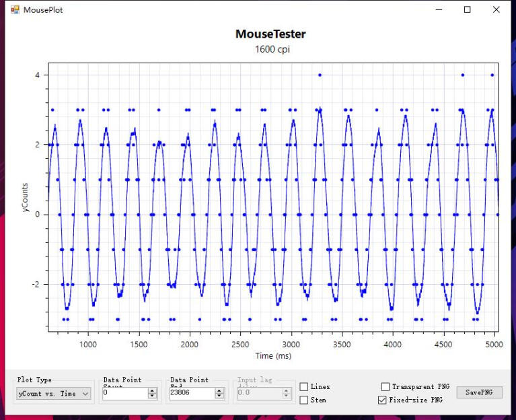Image resolution: width=516 pixels, height=420 pixels.
Task: Enable the Stem checkbox
Action: (304, 400)
